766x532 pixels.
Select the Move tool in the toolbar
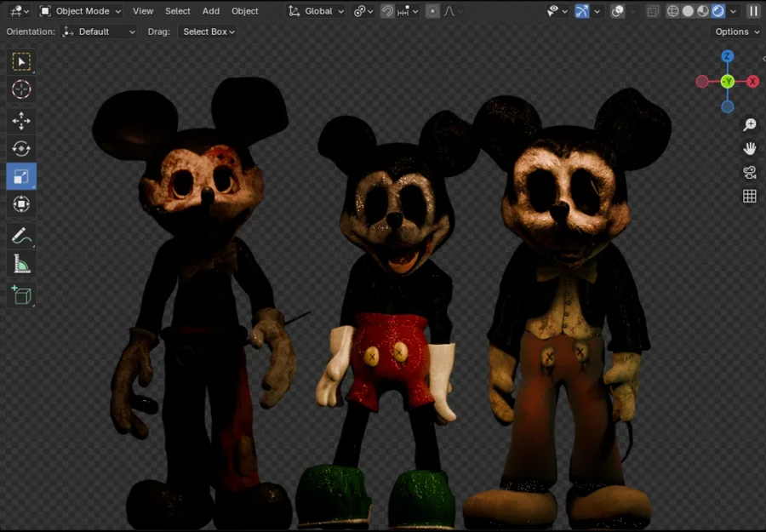pyautogui.click(x=21, y=121)
